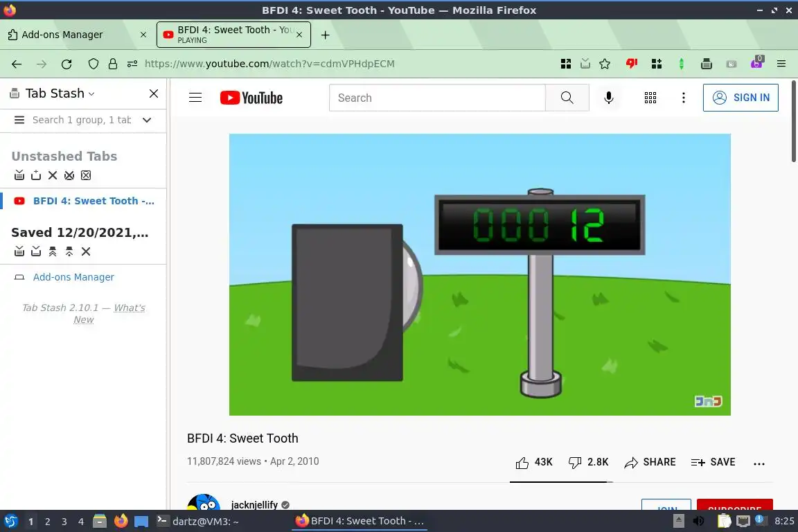
Task: Open more actions ellipsis beside SAVE
Action: [x=759, y=463]
